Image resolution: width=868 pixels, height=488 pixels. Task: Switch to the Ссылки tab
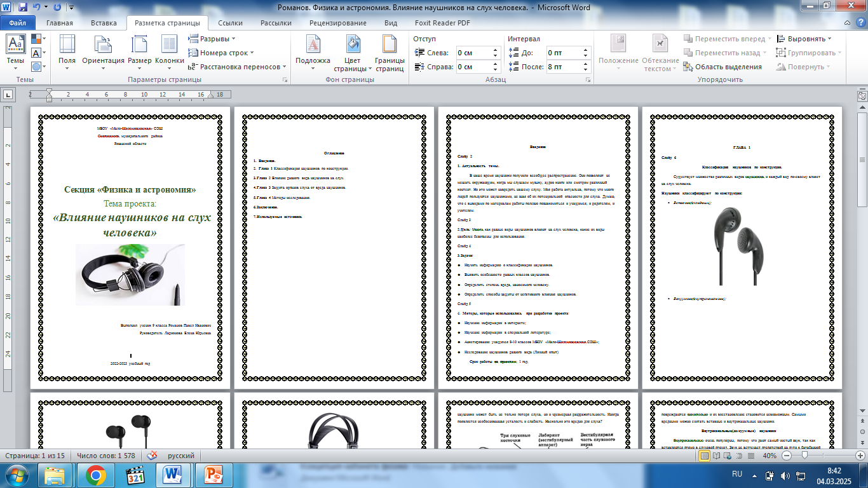(230, 23)
